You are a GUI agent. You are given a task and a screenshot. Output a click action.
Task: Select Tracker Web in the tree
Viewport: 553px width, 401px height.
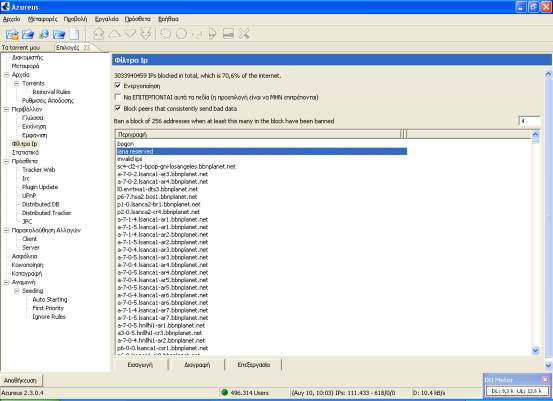[x=38, y=170]
